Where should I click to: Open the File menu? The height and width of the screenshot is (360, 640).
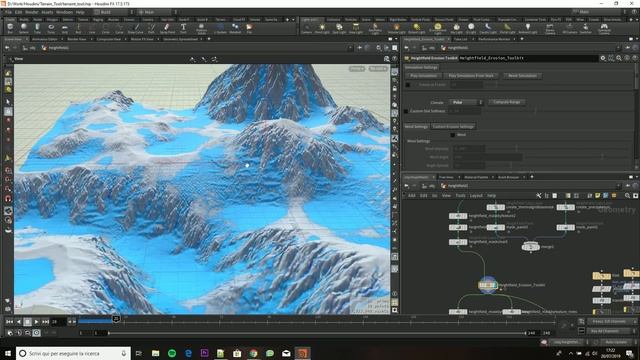pos(8,12)
